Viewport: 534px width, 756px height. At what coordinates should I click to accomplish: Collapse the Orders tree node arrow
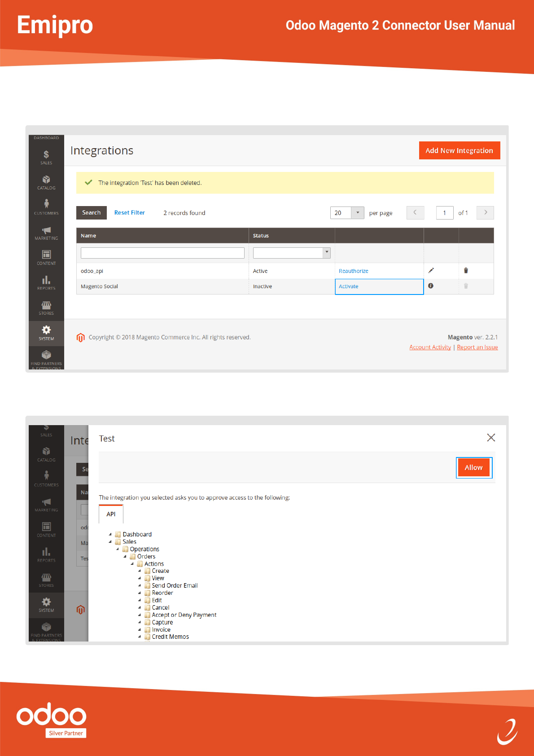point(125,556)
